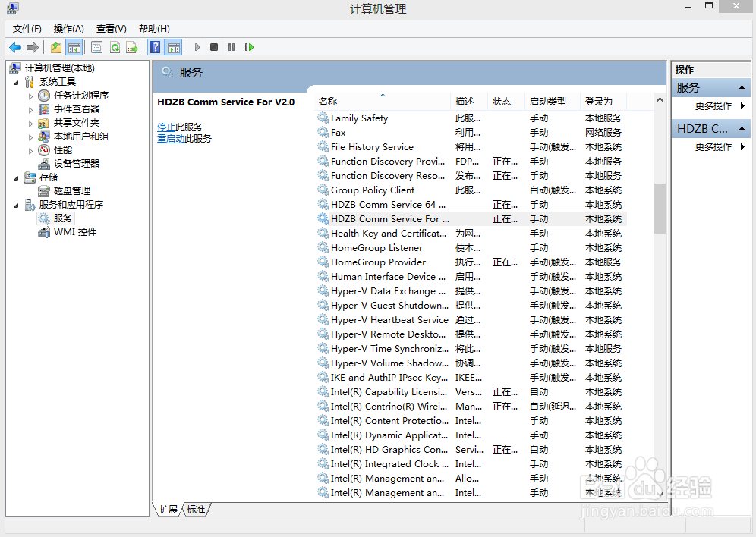Select the HomeGroup Listener service
This screenshot has width=756, height=537.
470,248
